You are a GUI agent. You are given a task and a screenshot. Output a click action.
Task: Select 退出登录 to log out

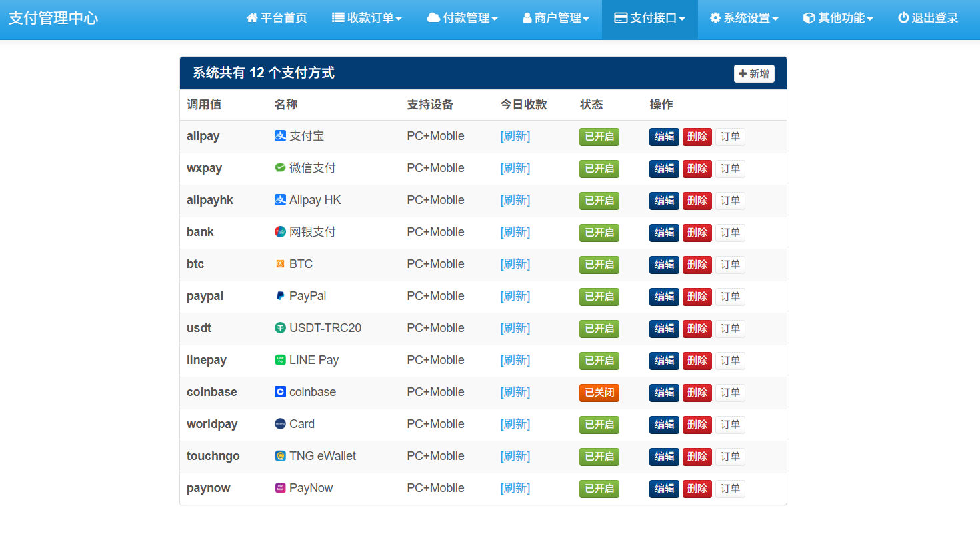(928, 18)
